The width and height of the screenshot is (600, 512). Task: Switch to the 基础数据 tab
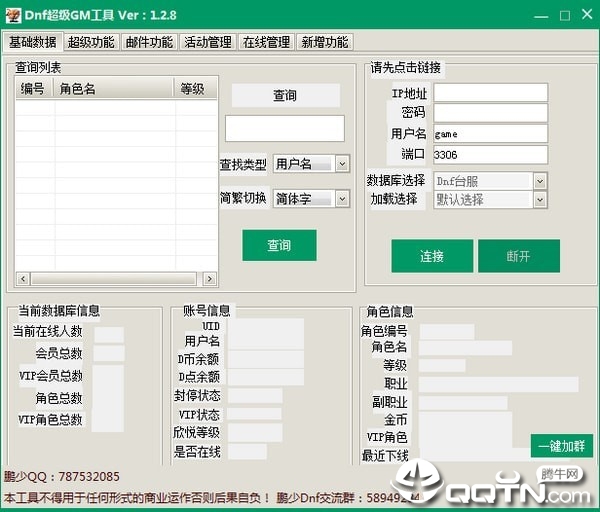tap(33, 42)
